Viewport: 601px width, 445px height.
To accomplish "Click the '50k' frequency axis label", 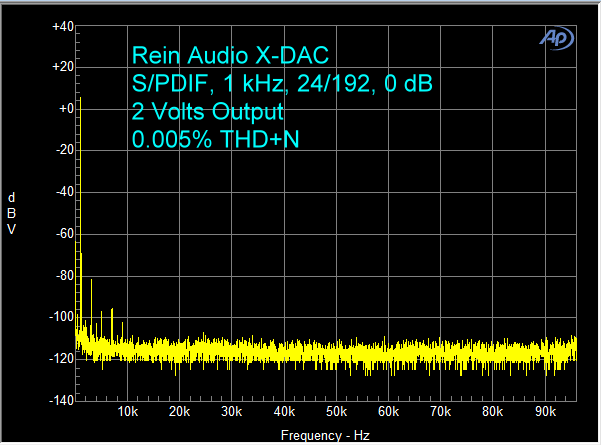I will (336, 412).
